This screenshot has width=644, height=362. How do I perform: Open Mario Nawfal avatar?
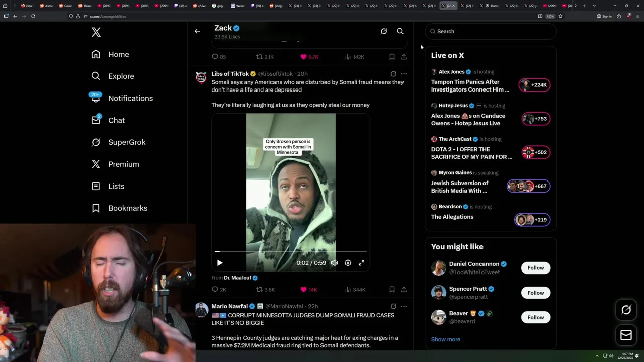(x=201, y=309)
